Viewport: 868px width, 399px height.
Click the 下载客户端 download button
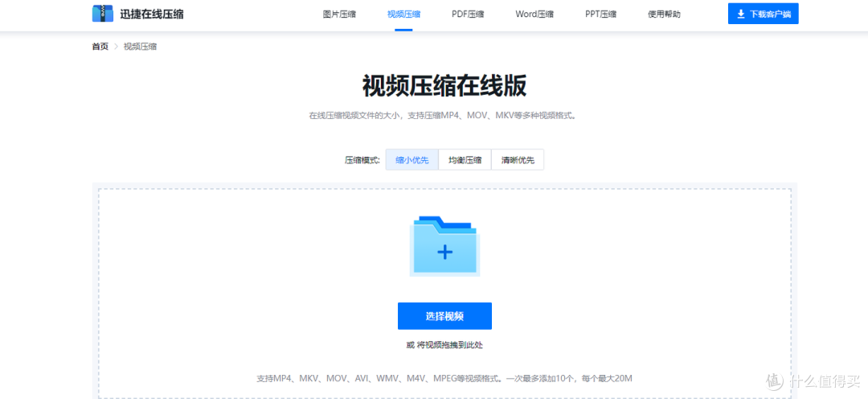[x=764, y=14]
